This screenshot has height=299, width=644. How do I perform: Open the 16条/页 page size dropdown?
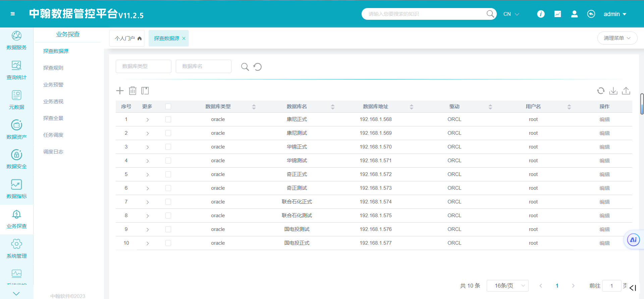tap(507, 286)
